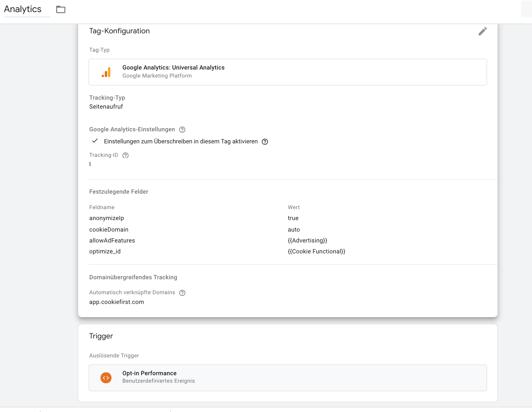Click the value true for anonymizeIp

(293, 218)
